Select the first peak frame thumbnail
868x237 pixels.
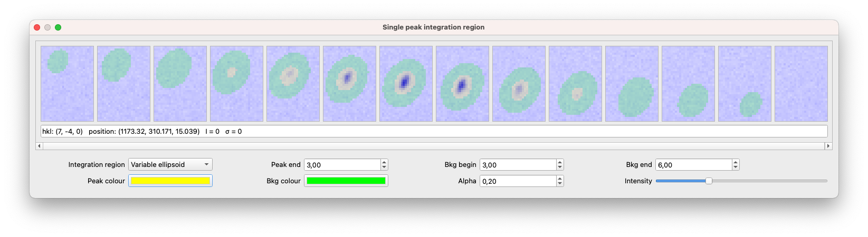point(67,84)
